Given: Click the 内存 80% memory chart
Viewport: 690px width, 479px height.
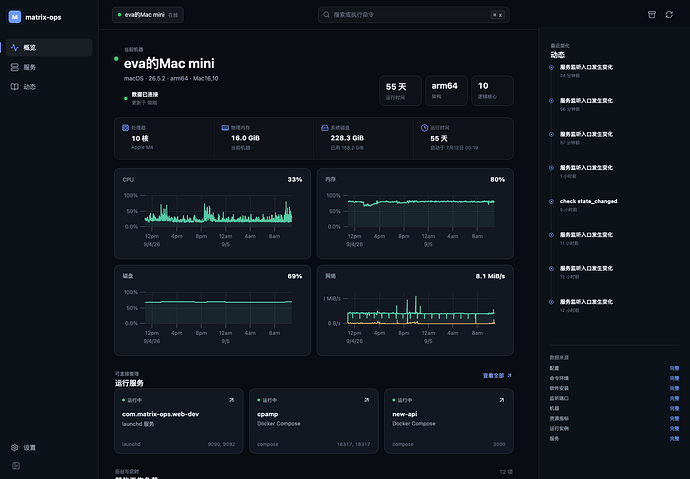Looking at the screenshot, I should (415, 213).
